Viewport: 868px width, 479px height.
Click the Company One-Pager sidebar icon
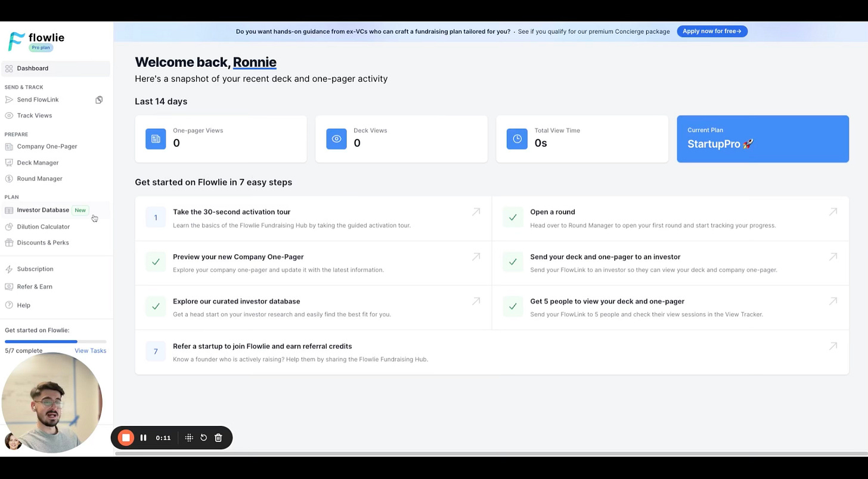pos(9,147)
